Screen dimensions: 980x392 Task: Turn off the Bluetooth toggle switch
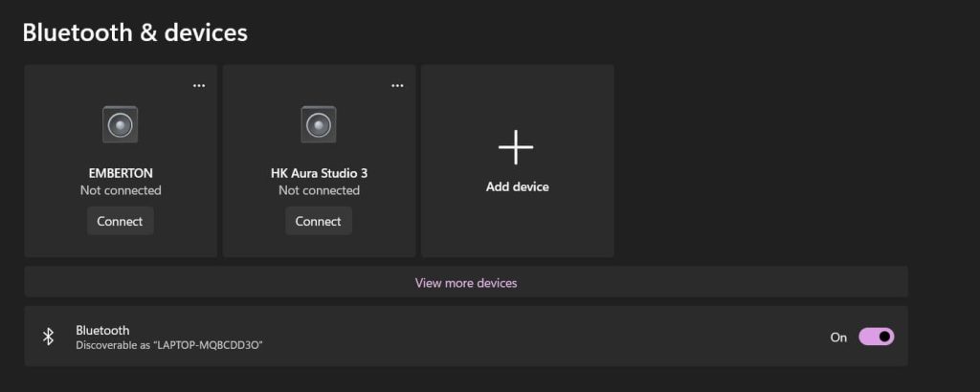pyautogui.click(x=876, y=337)
